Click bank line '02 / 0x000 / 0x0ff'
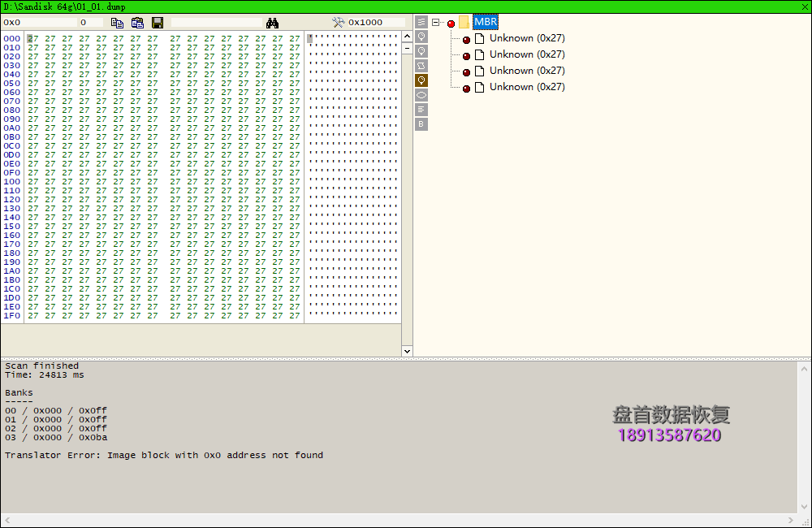This screenshot has height=528, width=812. tap(56, 429)
